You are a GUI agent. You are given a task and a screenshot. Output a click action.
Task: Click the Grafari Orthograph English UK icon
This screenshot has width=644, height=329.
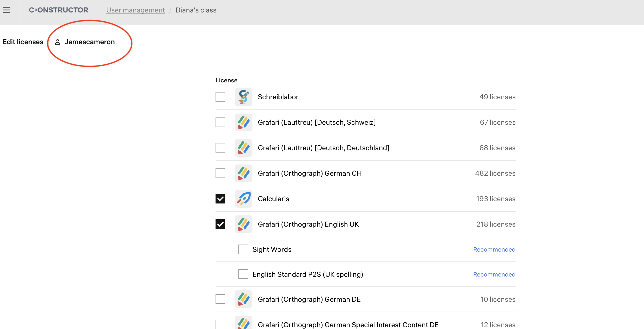(243, 224)
